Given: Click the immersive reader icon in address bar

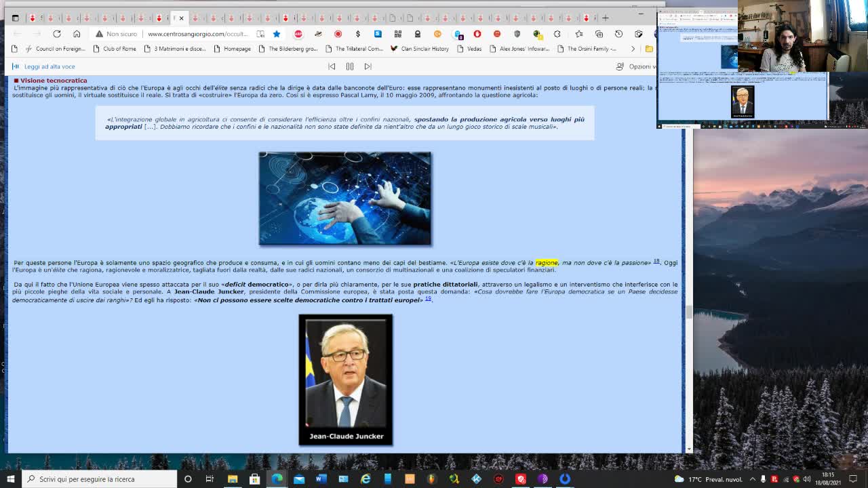Looking at the screenshot, I should (260, 34).
